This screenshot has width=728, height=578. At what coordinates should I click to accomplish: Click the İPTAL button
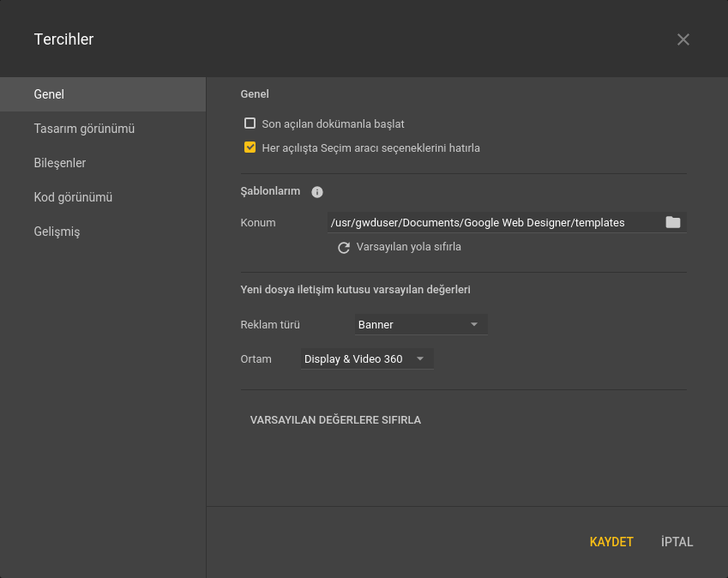coord(677,542)
